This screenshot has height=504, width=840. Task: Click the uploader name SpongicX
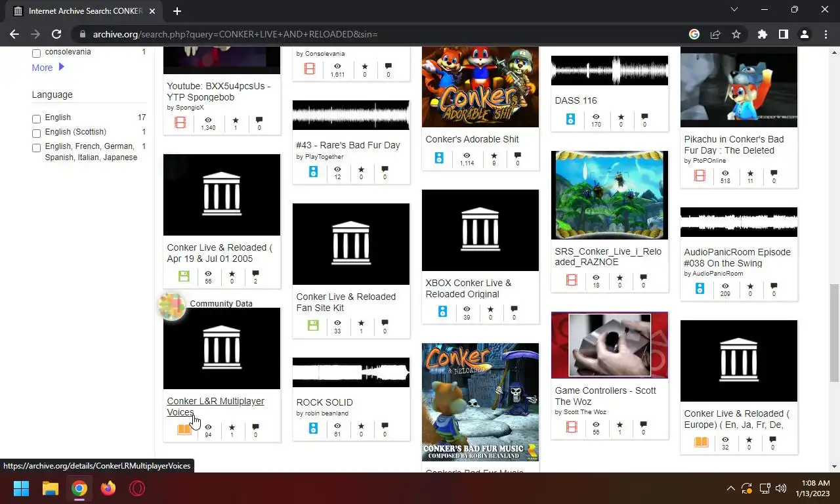click(190, 108)
